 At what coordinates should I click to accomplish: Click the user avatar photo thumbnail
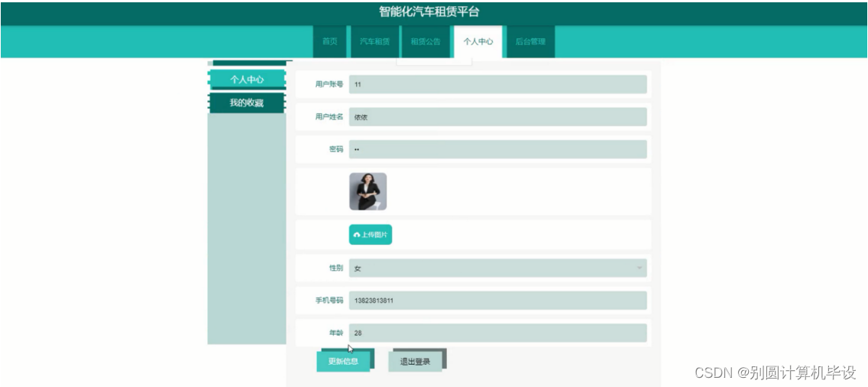coord(368,191)
